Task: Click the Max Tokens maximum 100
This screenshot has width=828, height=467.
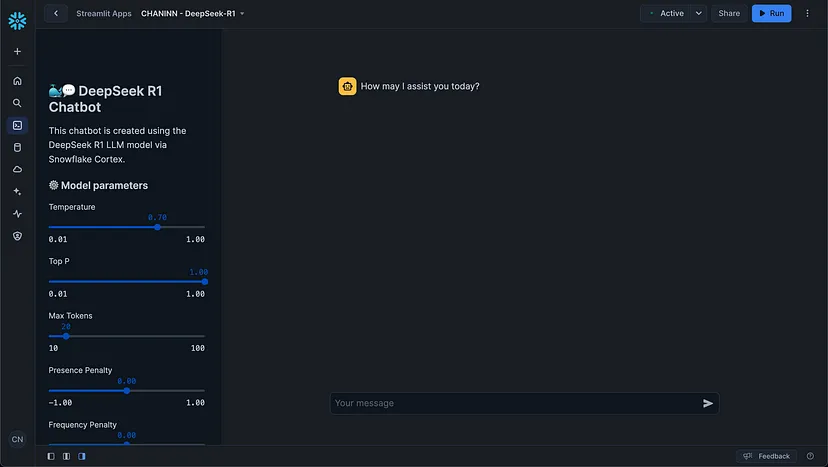Action: click(x=197, y=348)
